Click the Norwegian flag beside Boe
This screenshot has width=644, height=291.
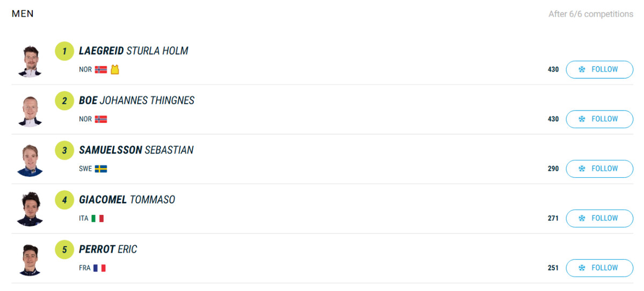click(101, 119)
